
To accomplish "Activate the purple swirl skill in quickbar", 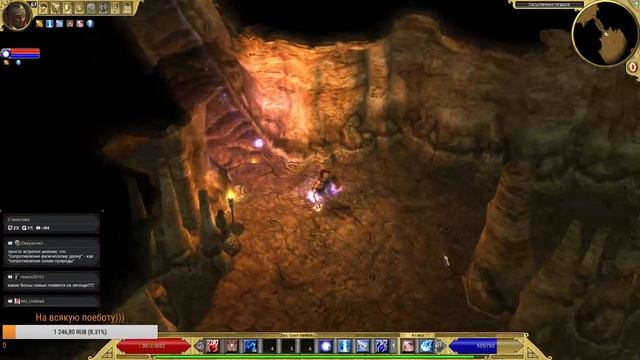I will pyautogui.click(x=382, y=346).
